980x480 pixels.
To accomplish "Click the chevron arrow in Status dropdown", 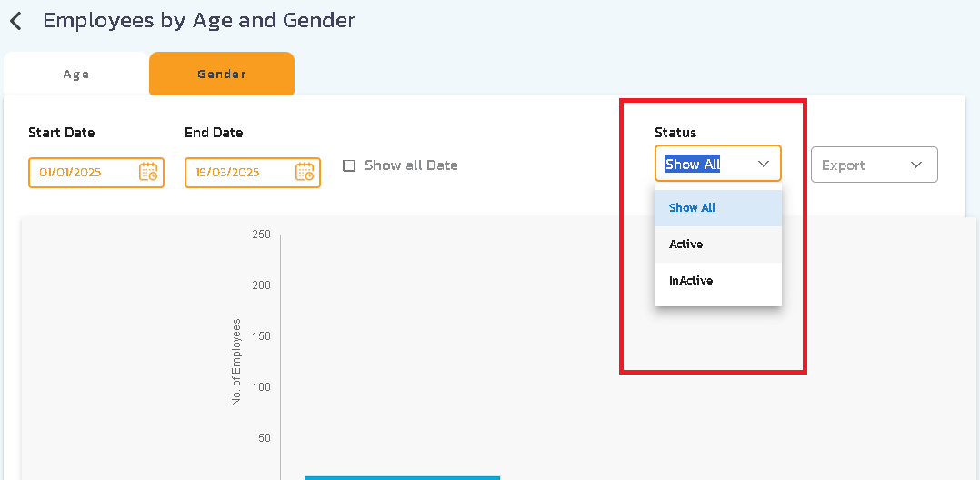I will 763,164.
